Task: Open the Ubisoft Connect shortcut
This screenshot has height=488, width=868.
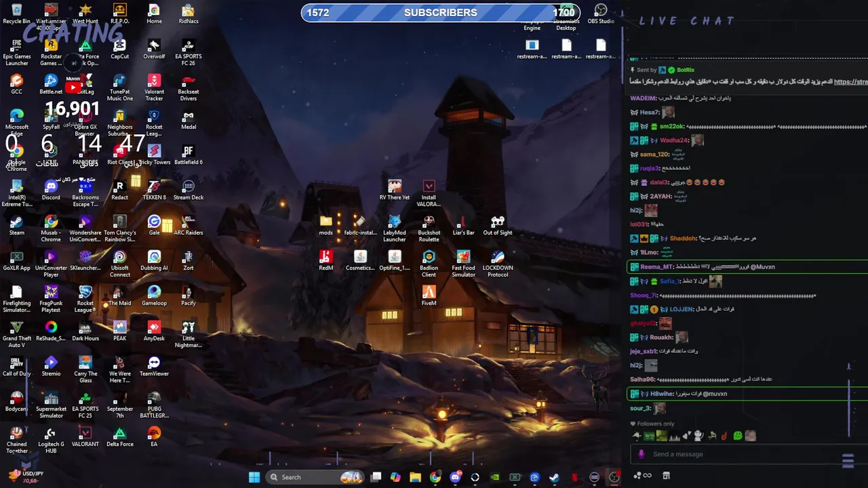Action: (x=119, y=264)
